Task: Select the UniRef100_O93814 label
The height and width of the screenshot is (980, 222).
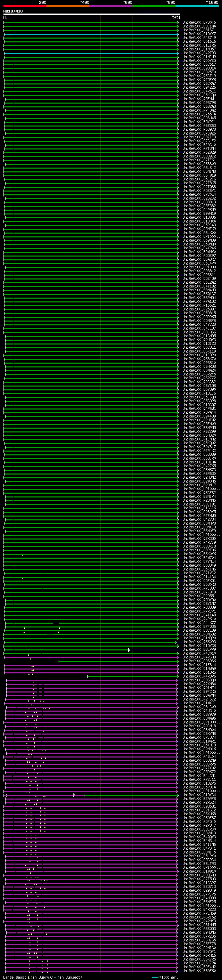Action: pyautogui.click(x=199, y=68)
